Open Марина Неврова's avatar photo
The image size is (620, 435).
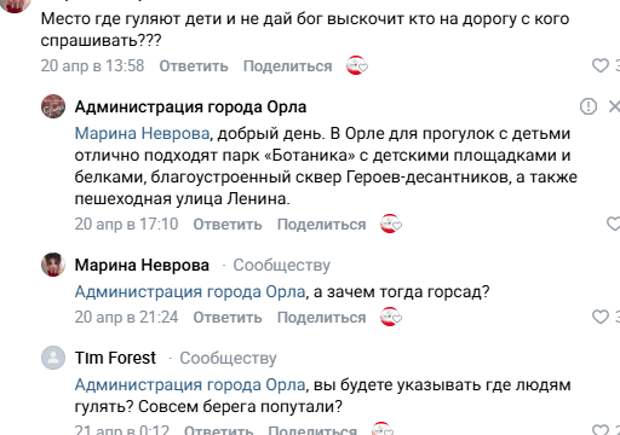[x=53, y=265]
